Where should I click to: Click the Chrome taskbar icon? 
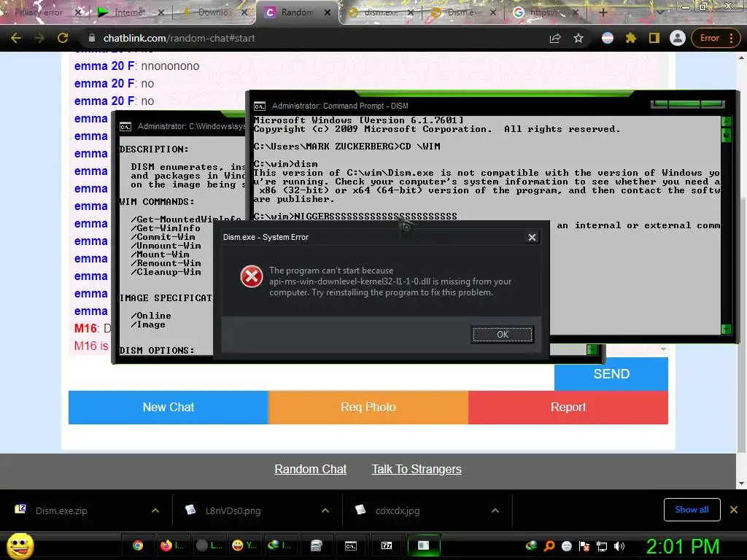[138, 545]
